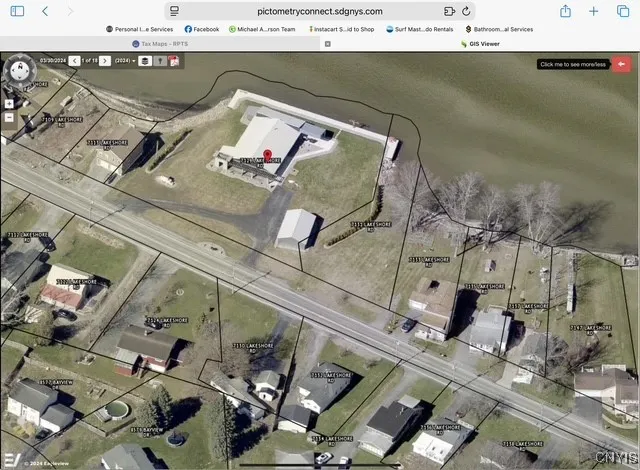The height and width of the screenshot is (470, 640).
Task: Expand the (2024) year dropdown
Action: (125, 61)
